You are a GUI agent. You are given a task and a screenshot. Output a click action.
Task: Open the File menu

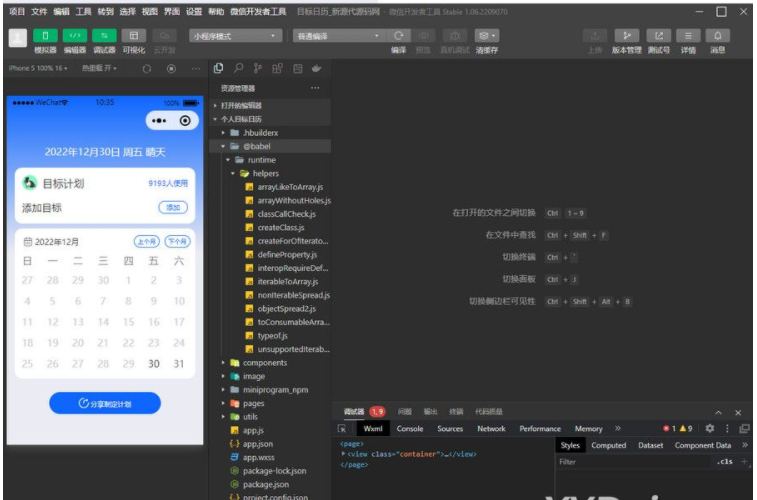click(39, 12)
